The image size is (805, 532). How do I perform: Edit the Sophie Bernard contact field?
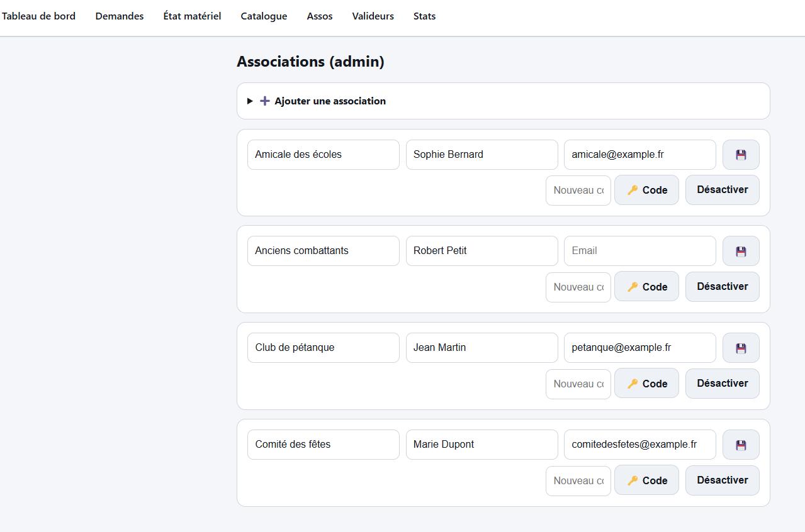(482, 155)
